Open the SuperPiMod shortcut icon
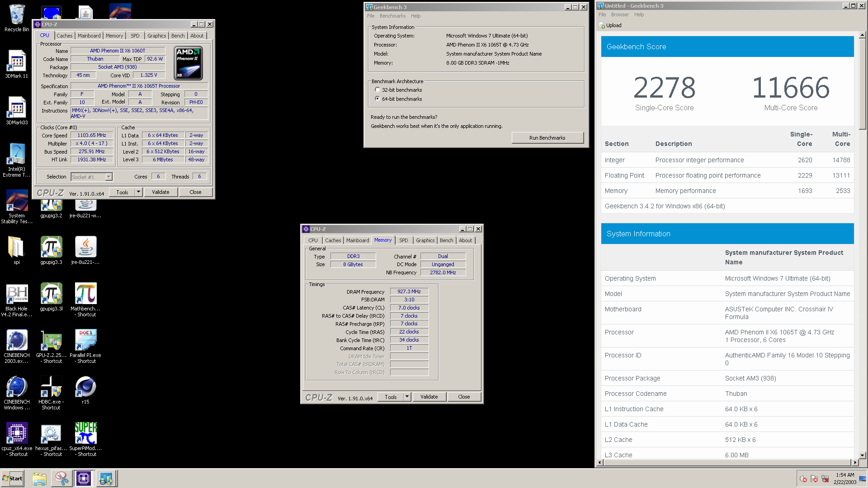868x488 pixels. click(85, 440)
